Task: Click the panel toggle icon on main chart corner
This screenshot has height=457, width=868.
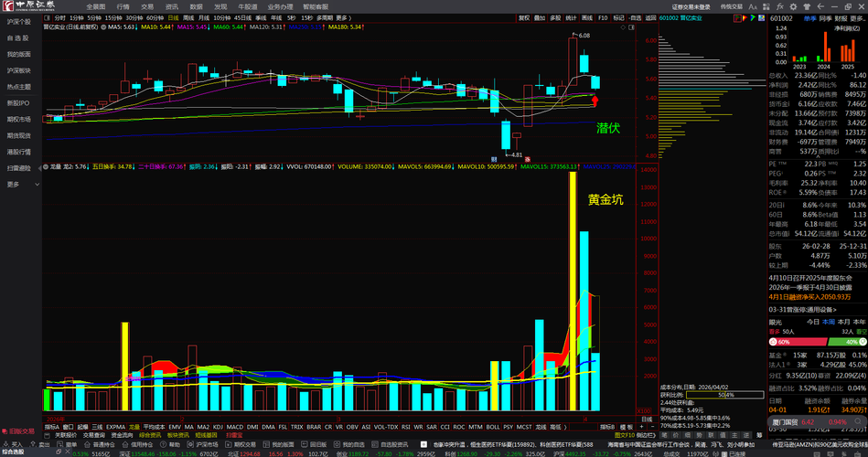Action: point(631,27)
